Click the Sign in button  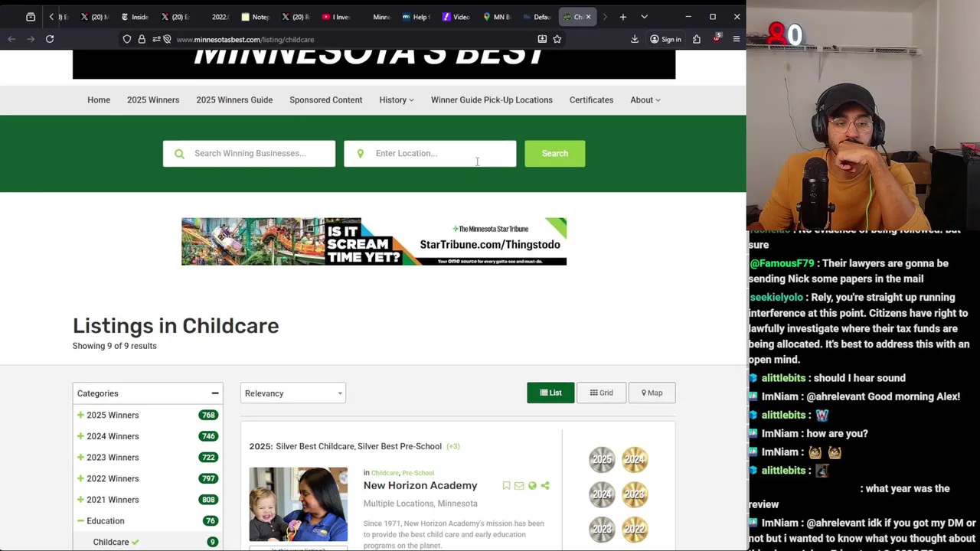click(665, 39)
